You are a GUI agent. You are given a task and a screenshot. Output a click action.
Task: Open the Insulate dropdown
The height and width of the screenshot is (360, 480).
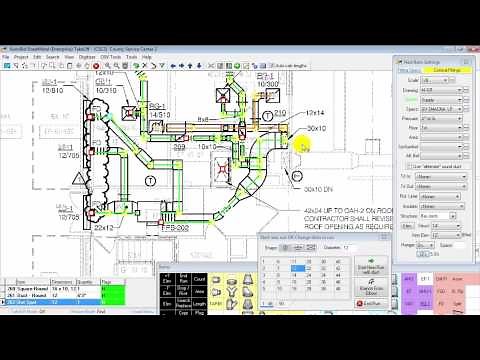point(442,206)
